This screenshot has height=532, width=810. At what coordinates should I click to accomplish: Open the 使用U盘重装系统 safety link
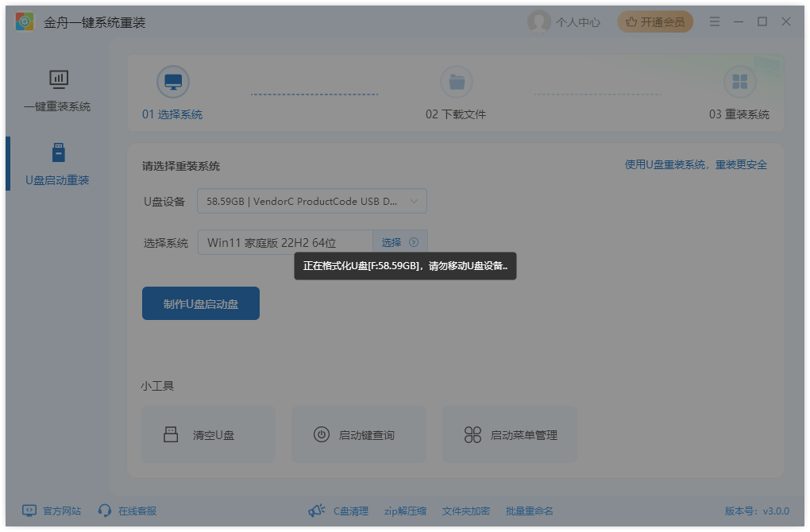pos(696,165)
